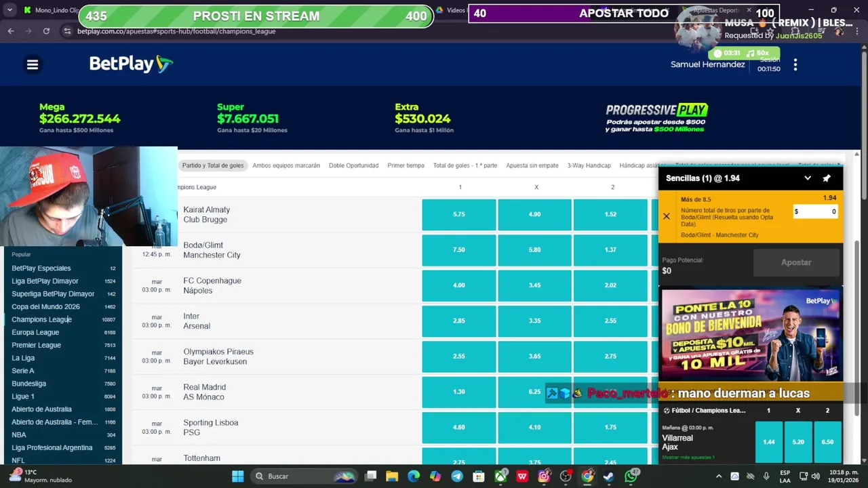The height and width of the screenshot is (488, 868).
Task: Open NBA in the sidebar list
Action: [19, 435]
